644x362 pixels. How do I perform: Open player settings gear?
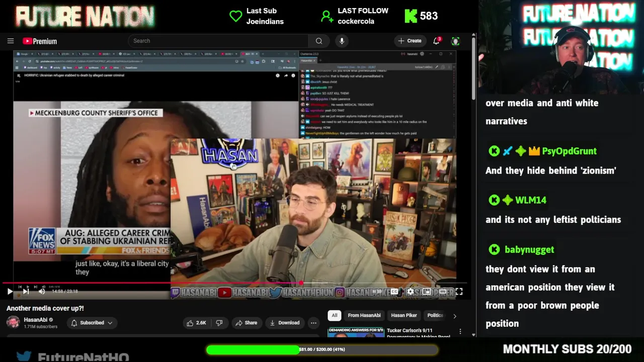411,291
